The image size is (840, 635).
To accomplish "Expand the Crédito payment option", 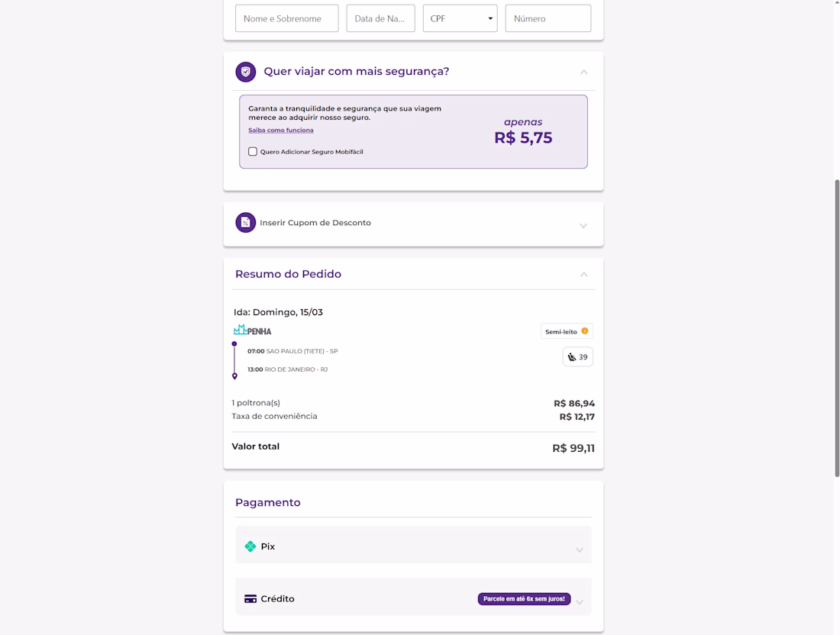I will (580, 602).
